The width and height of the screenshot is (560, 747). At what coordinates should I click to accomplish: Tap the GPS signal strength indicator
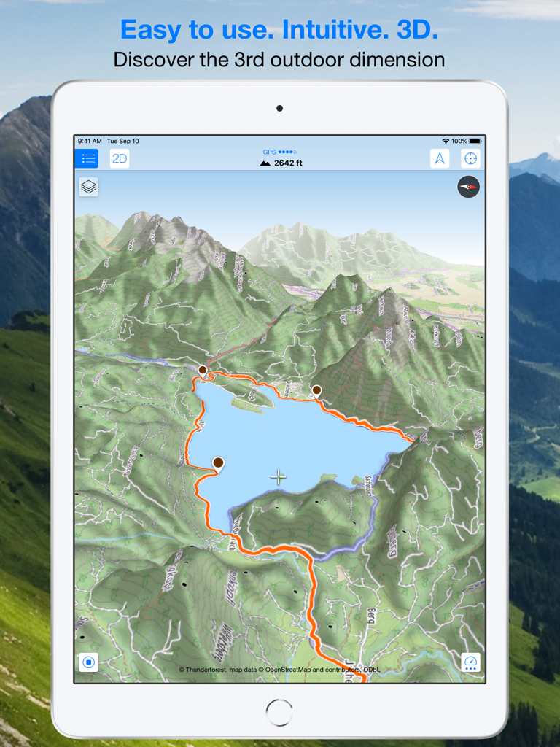pos(279,152)
